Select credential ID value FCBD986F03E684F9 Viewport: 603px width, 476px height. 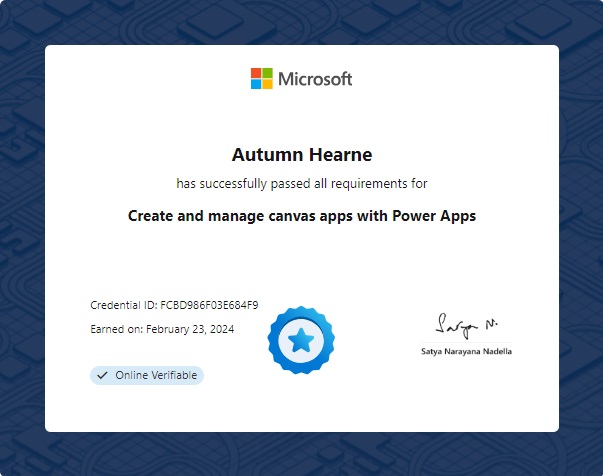click(209, 305)
